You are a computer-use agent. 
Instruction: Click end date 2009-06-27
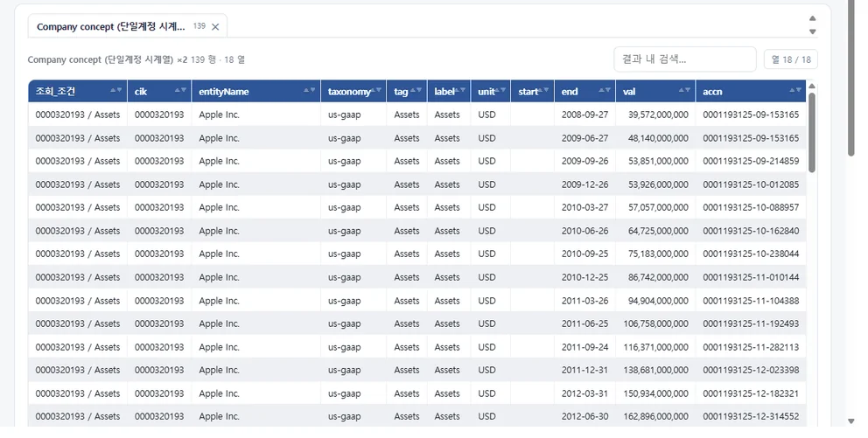point(584,138)
